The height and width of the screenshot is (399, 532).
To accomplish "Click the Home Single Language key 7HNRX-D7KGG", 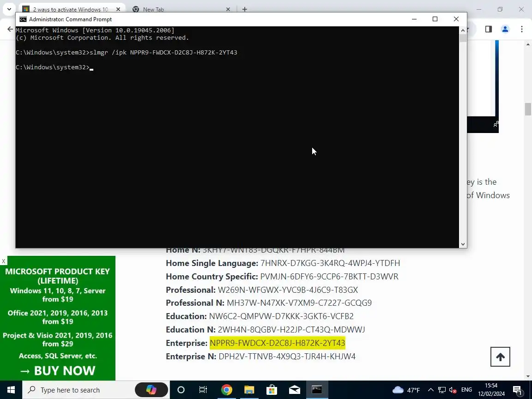I will coord(330,263).
